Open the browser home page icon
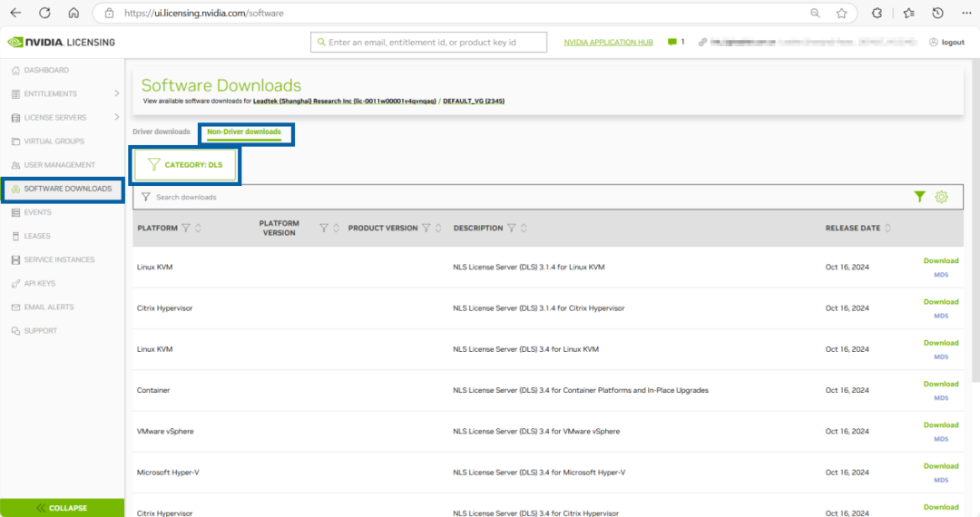This screenshot has width=980, height=517. click(73, 13)
